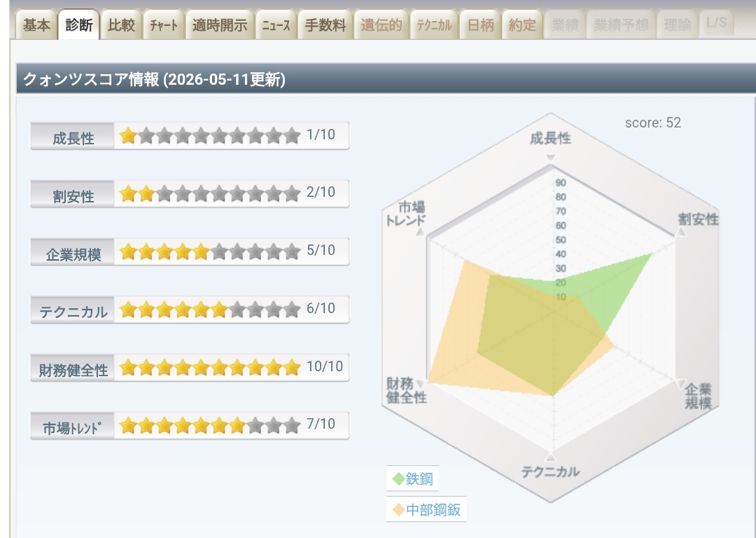Select the 適時開示 tab

pyautogui.click(x=219, y=25)
